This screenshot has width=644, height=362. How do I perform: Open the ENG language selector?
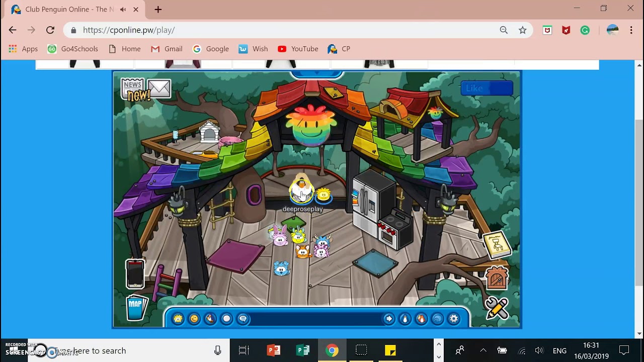coord(559,350)
